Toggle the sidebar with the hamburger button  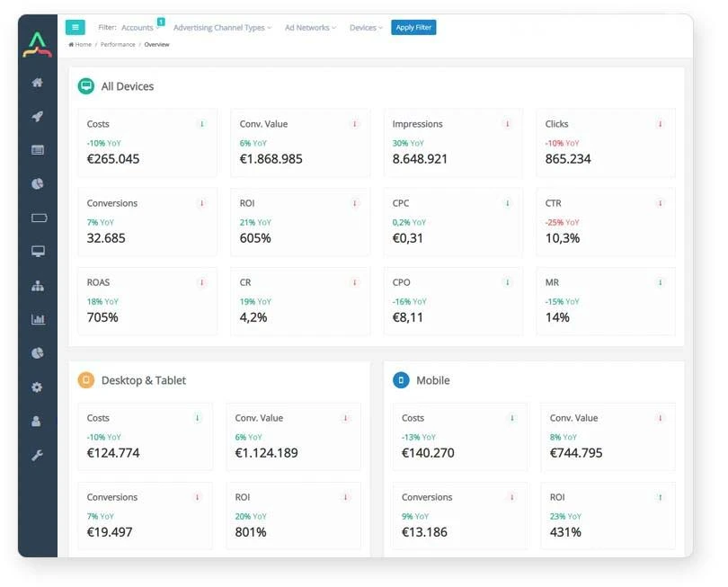pyautogui.click(x=75, y=28)
